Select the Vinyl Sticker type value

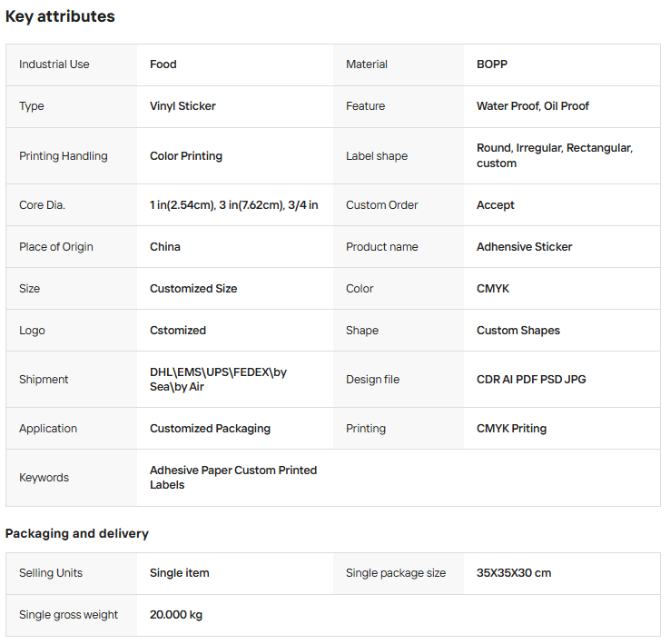[182, 106]
